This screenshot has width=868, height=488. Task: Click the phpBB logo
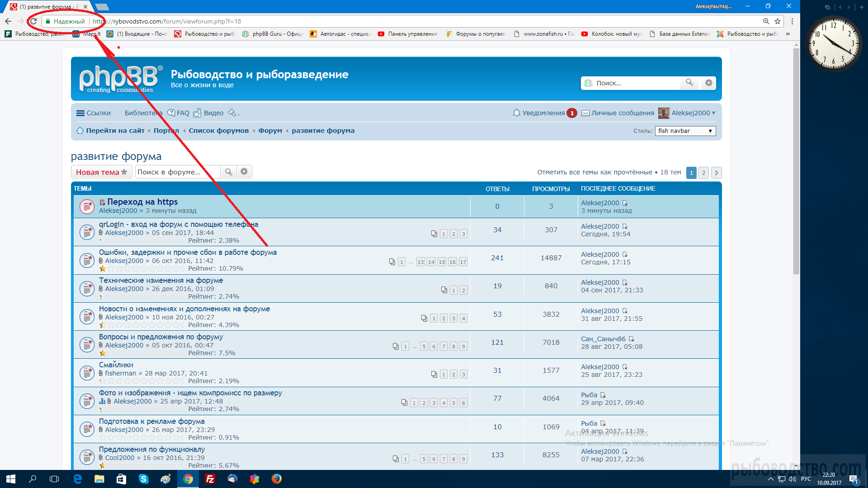(x=121, y=79)
